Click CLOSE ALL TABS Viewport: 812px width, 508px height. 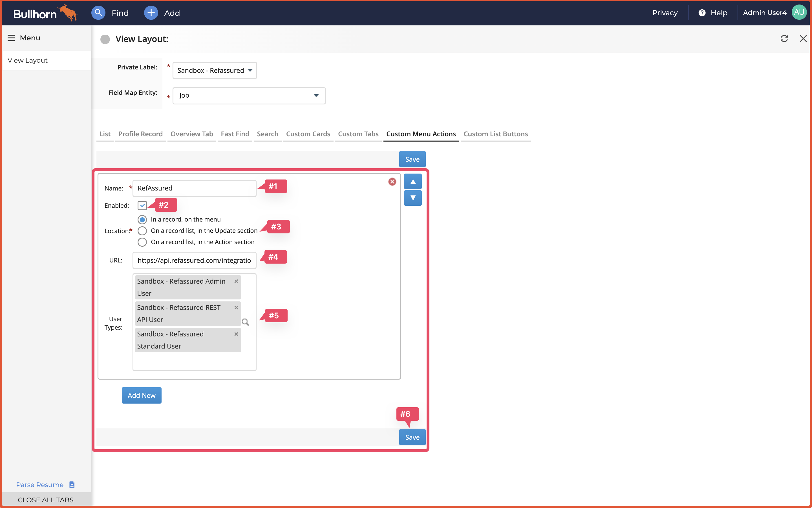tap(46, 500)
